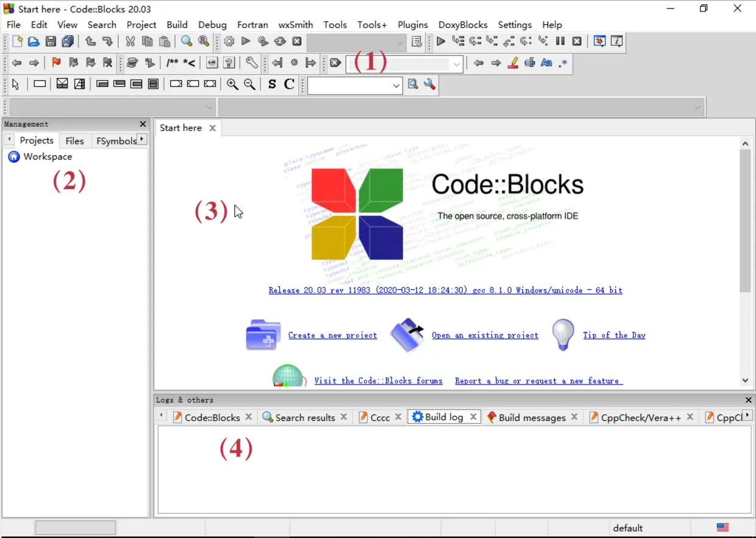Switch to the FSymbols tab
The image size is (756, 538).
pyautogui.click(x=116, y=141)
